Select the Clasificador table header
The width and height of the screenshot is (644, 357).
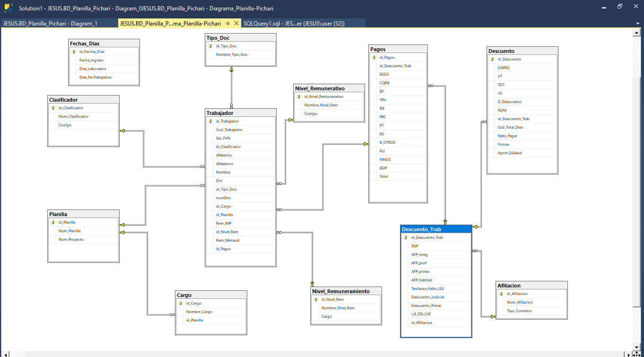pyautogui.click(x=83, y=100)
